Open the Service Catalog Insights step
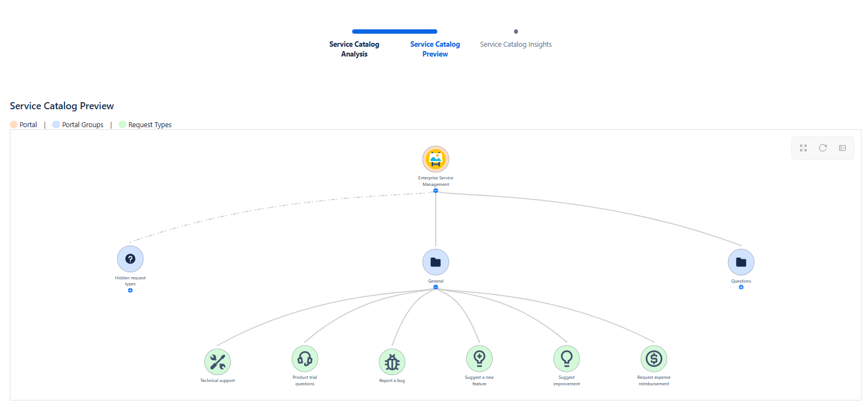 (x=515, y=45)
